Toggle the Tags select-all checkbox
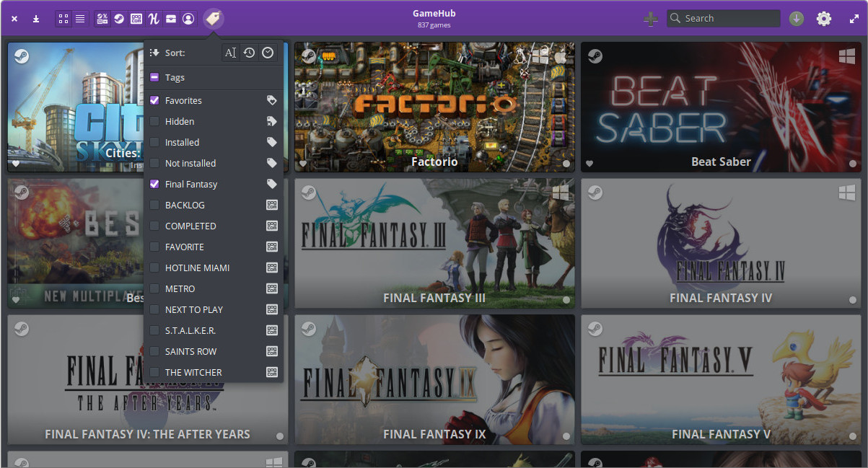 click(x=154, y=77)
